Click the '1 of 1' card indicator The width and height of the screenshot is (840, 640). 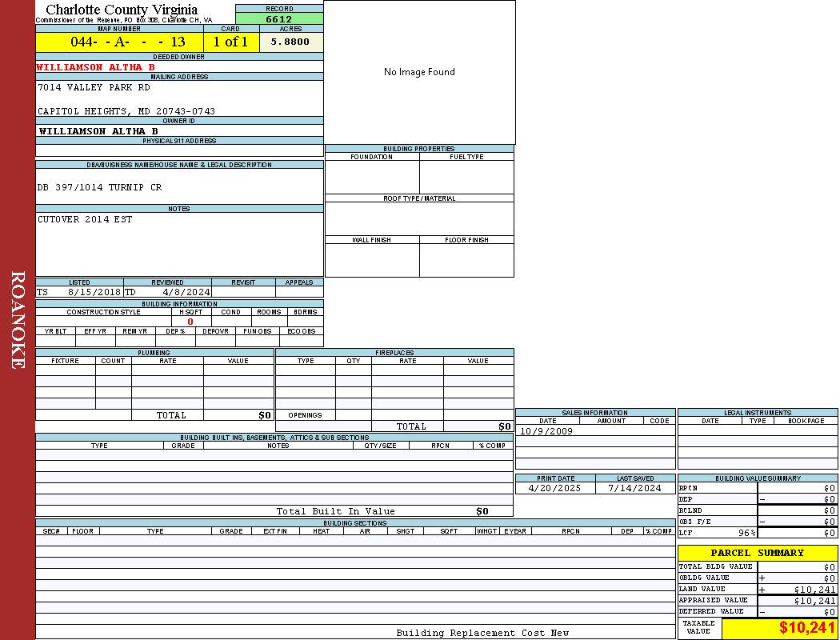click(230, 42)
